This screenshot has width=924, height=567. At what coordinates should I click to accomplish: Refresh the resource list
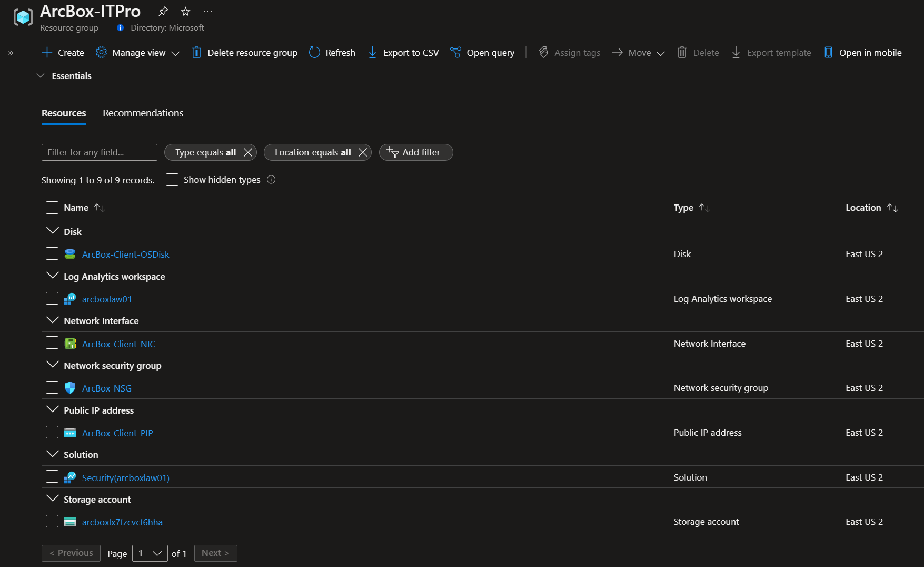[x=332, y=53]
